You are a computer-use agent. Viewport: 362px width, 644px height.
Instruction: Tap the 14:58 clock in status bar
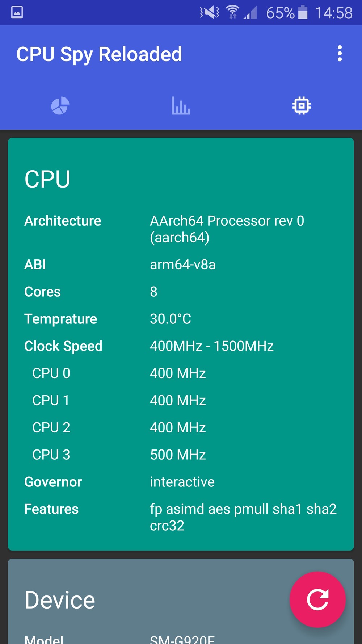[333, 13]
